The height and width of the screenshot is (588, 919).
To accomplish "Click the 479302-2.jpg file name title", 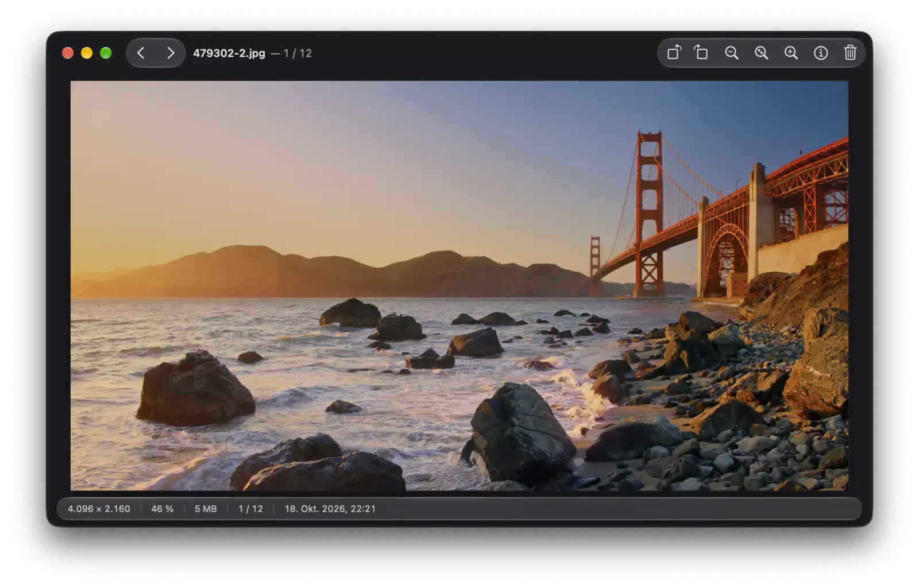I will pos(229,53).
